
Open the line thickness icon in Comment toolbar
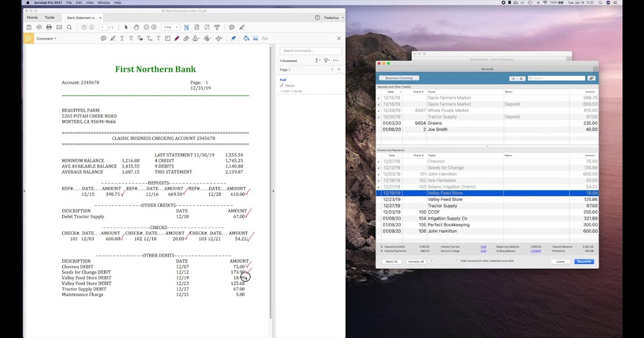tap(255, 39)
